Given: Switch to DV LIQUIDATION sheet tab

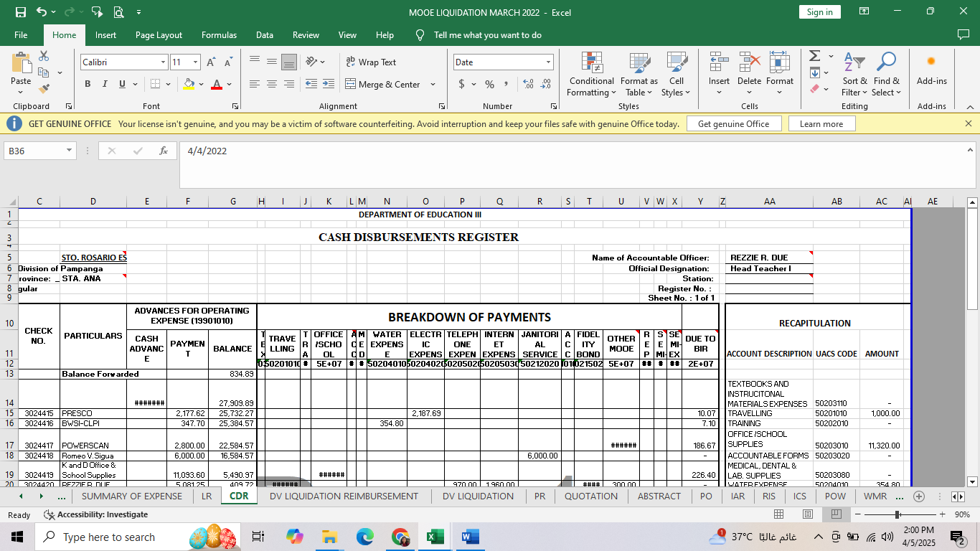Looking at the screenshot, I should (478, 496).
